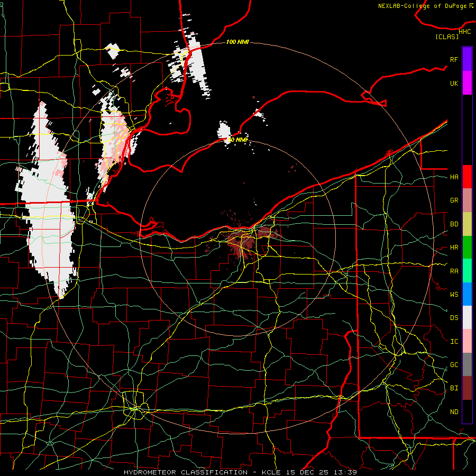This screenshot has width=476, height=476.
Task: Click the 'BD' legend label
Action: 454,224
